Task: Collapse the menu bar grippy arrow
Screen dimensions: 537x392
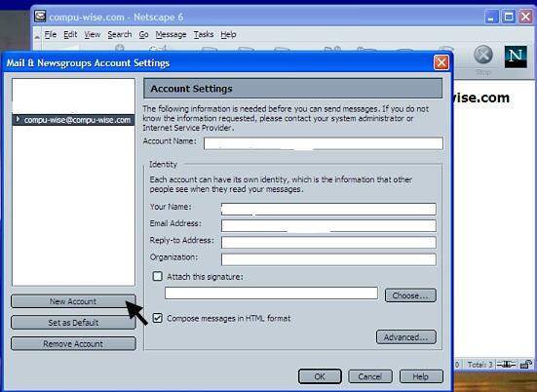Action: [x=37, y=36]
